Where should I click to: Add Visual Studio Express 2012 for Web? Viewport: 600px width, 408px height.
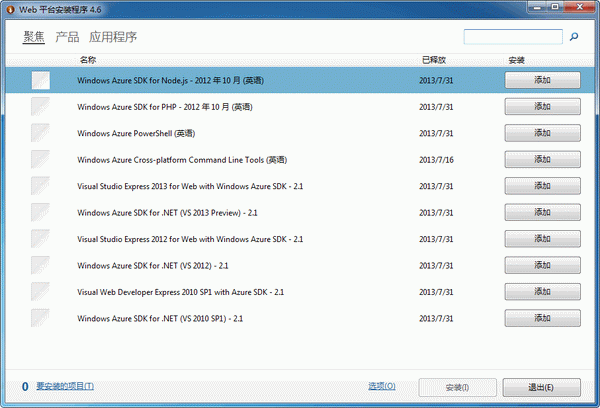(x=543, y=239)
